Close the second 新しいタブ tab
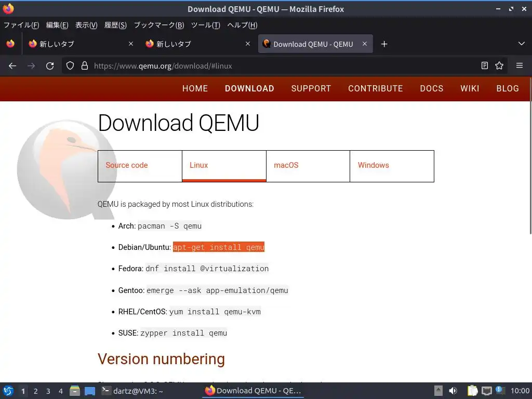 pyautogui.click(x=248, y=44)
